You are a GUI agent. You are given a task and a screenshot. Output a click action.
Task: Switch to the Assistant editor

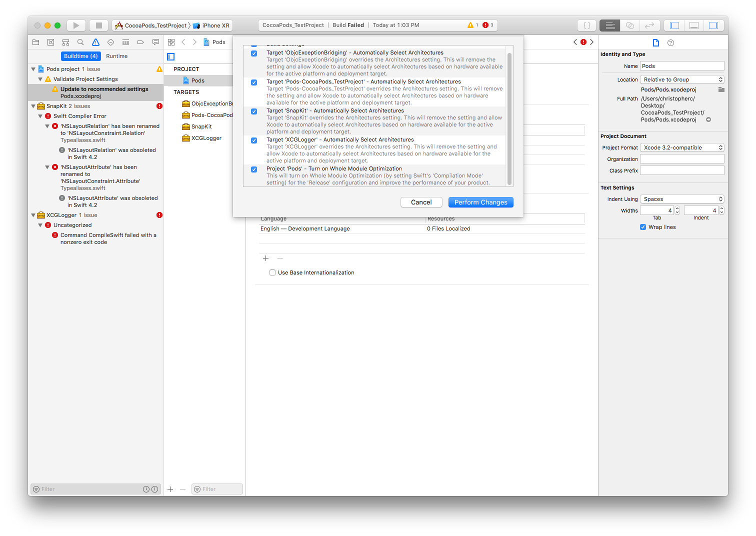[630, 25]
